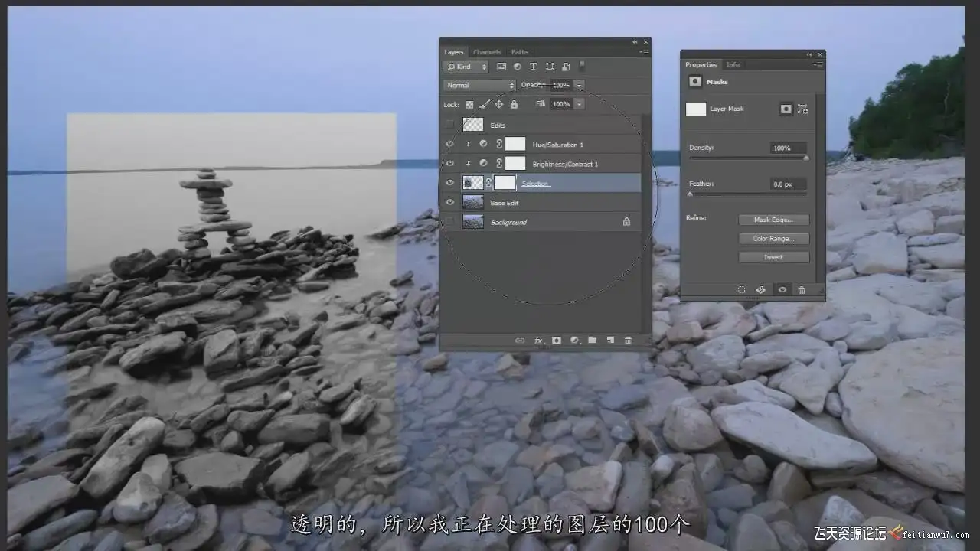
Task: Filter layers by type layer icon
Action: pyautogui.click(x=534, y=67)
